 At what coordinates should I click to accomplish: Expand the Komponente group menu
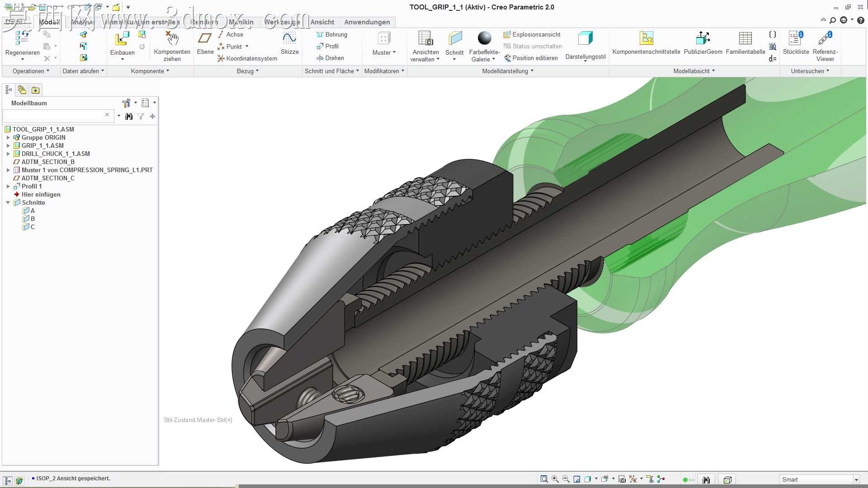tap(150, 71)
